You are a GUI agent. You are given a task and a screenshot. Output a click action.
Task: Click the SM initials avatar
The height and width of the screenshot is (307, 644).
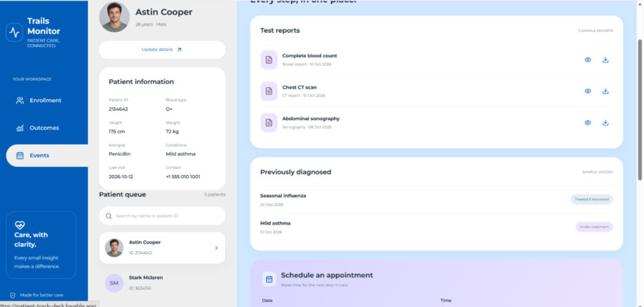[114, 283]
